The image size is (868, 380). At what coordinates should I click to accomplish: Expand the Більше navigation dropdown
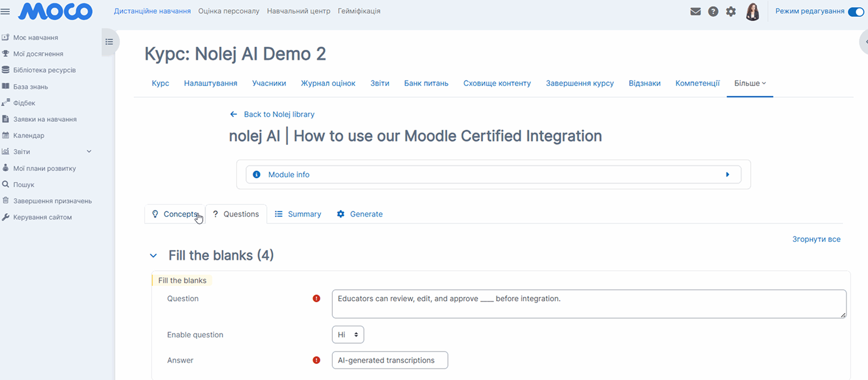750,83
